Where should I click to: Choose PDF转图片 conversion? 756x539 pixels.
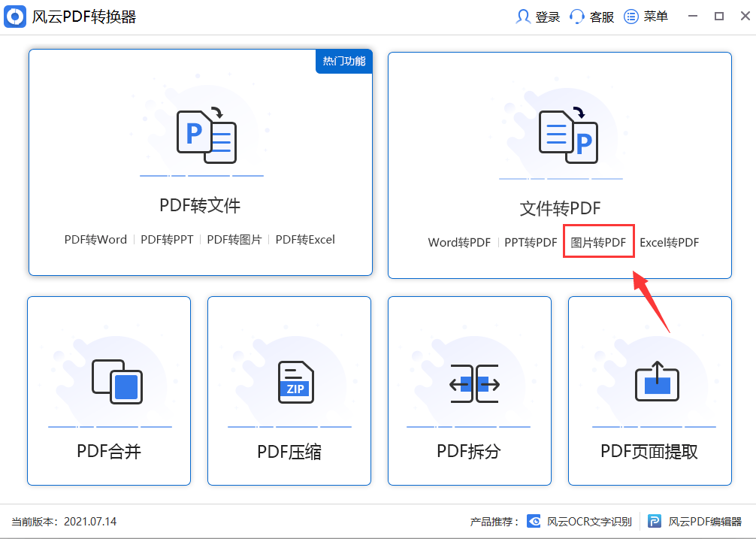(x=234, y=240)
